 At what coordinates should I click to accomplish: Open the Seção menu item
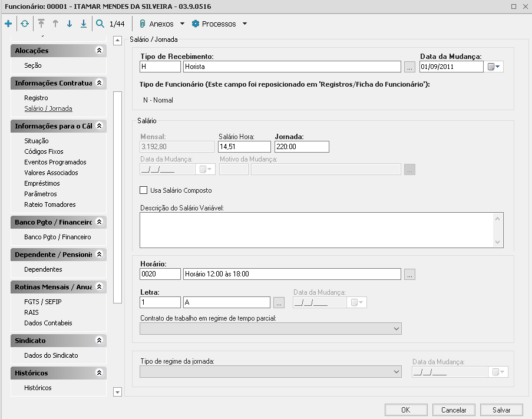click(x=33, y=65)
